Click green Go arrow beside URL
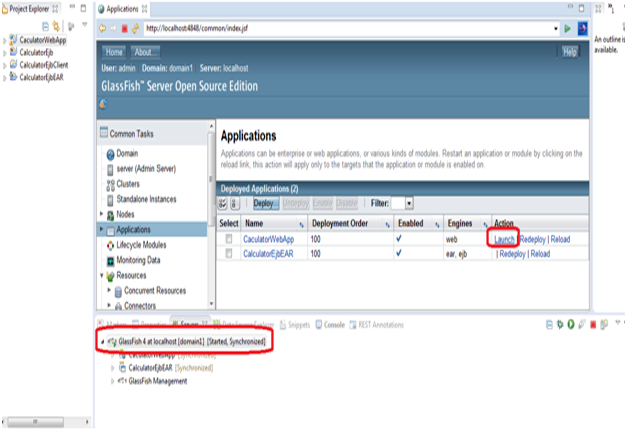 click(x=567, y=28)
